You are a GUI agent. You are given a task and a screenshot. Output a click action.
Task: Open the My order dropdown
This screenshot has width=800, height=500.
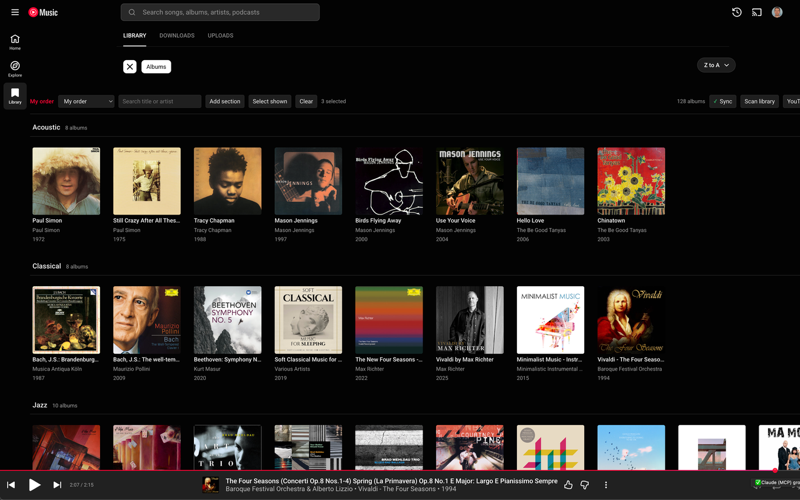86,101
